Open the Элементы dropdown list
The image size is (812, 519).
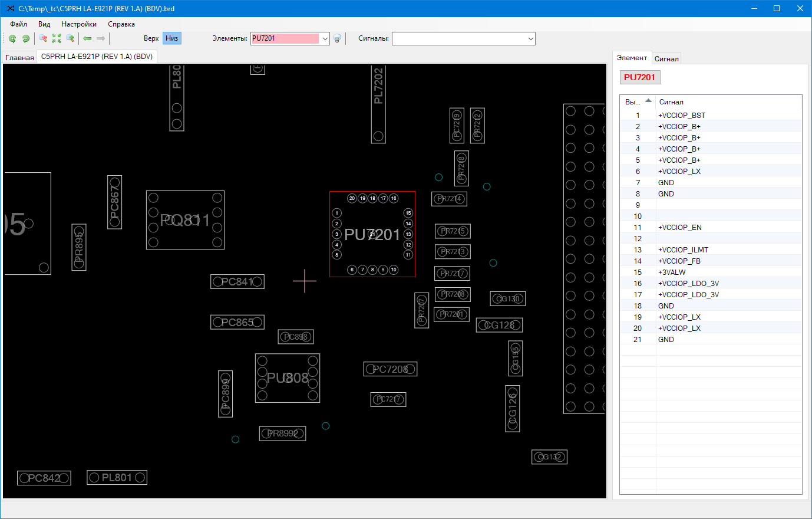tap(325, 39)
